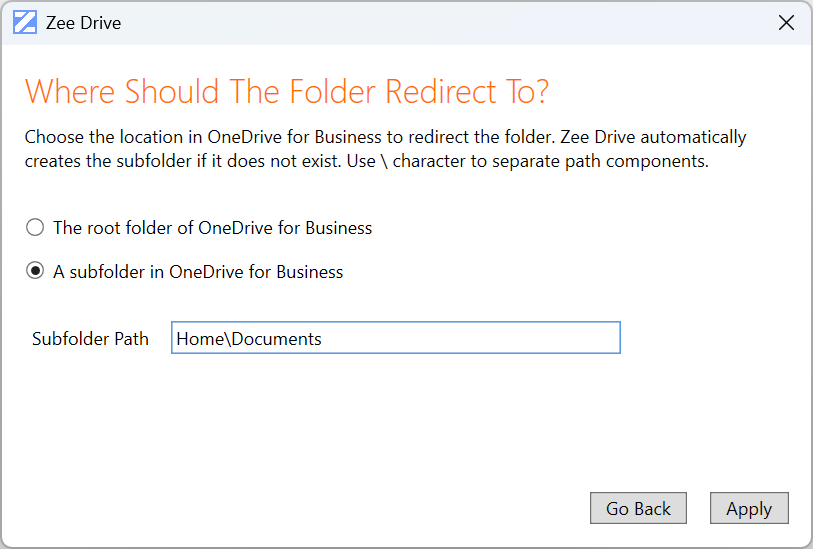Click "The root folder of OneDrive for Business" label
The height and width of the screenshot is (549, 813).
click(x=212, y=228)
